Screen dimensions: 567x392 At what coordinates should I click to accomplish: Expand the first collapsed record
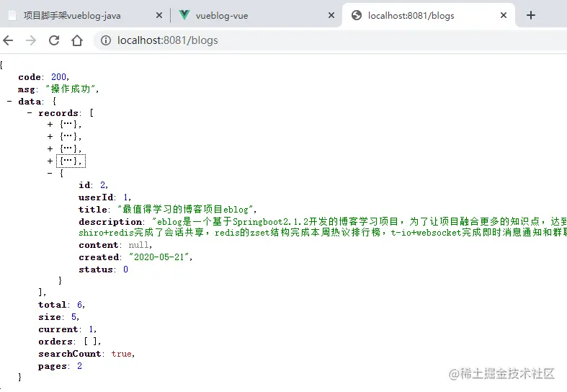[50, 125]
